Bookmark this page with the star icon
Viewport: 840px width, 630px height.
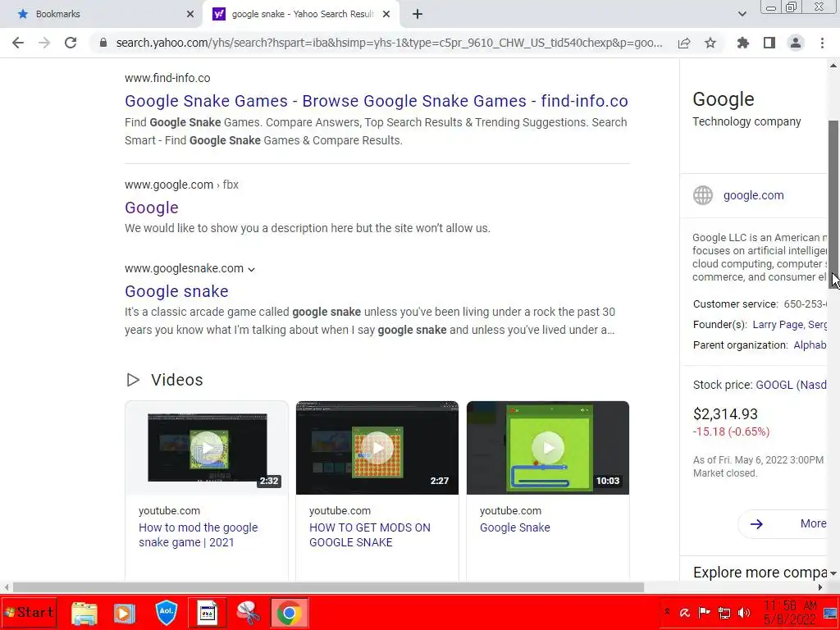(710, 43)
